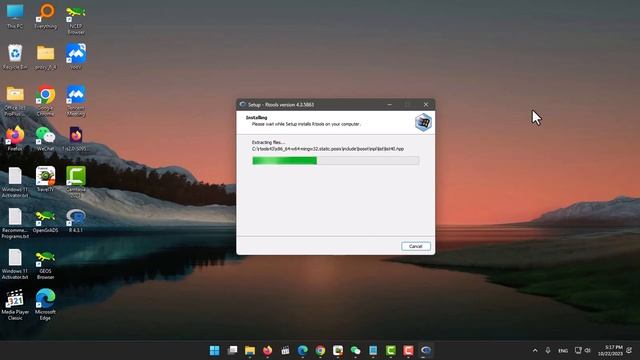Open GEOS Browser desktop shortcut
640x360 pixels.
[45, 264]
